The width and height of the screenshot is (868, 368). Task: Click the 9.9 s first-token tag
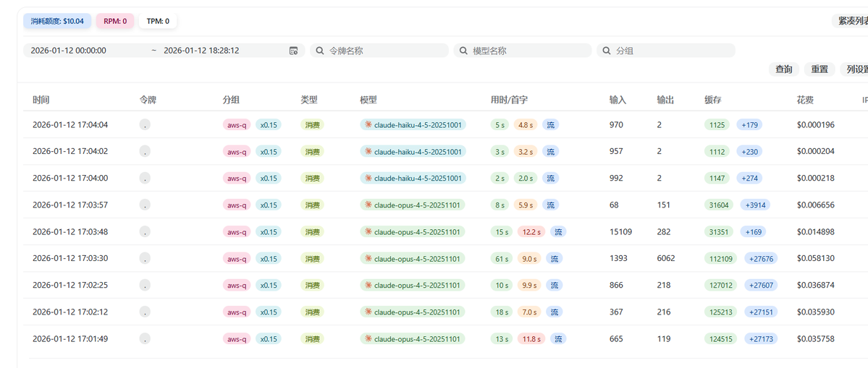coord(530,285)
